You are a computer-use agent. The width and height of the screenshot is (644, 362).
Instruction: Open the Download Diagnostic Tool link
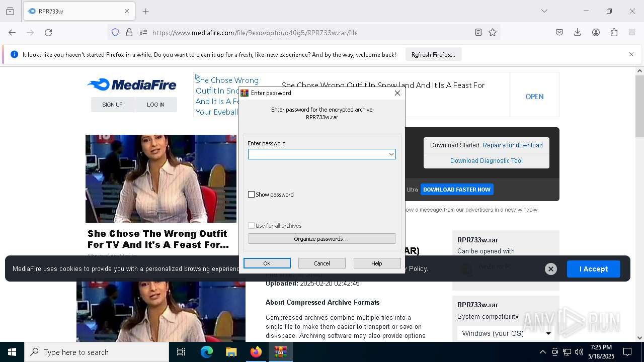coord(487,161)
